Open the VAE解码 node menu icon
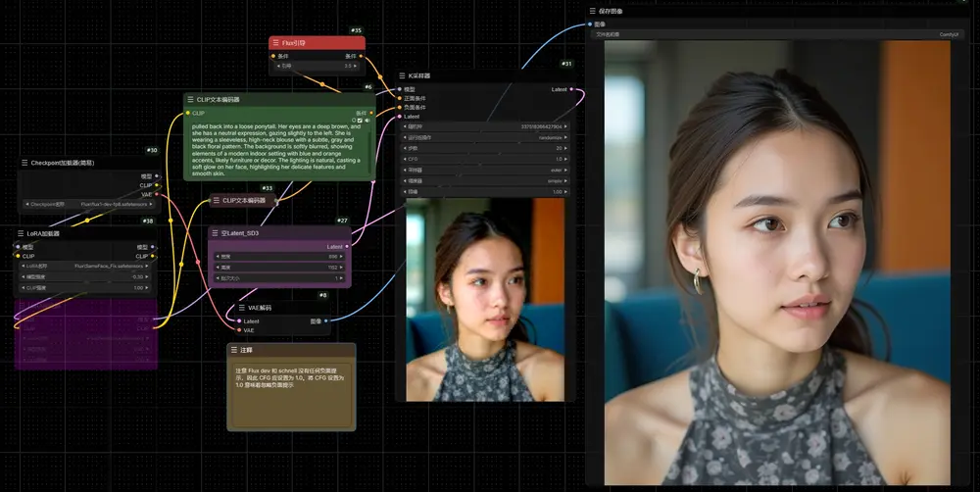 pos(241,308)
